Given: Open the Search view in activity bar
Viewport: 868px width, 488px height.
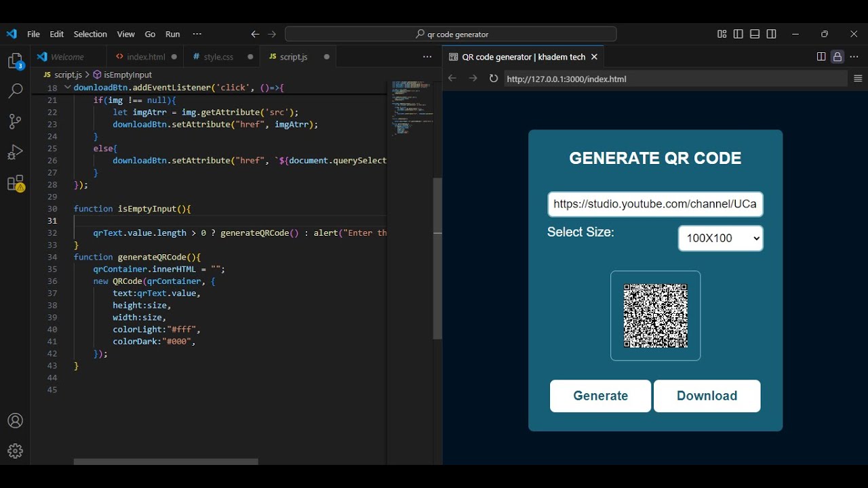Looking at the screenshot, I should click(x=16, y=91).
